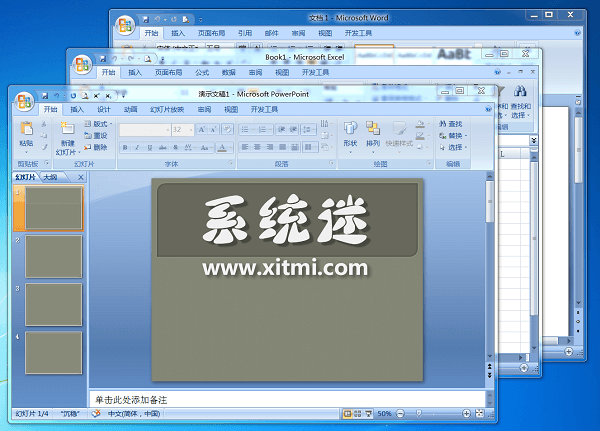Switch to 大纲 outline pane tab
The height and width of the screenshot is (431, 600).
[x=51, y=177]
